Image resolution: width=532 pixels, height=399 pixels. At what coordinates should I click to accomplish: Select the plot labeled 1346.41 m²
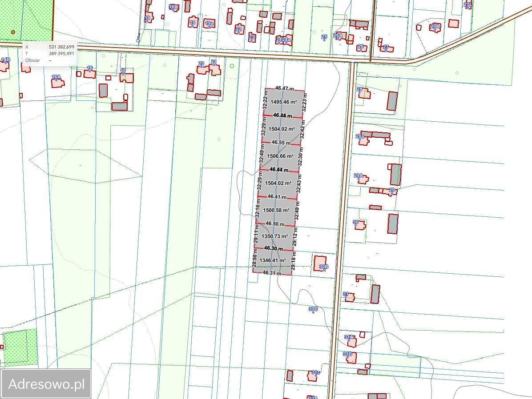272,260
